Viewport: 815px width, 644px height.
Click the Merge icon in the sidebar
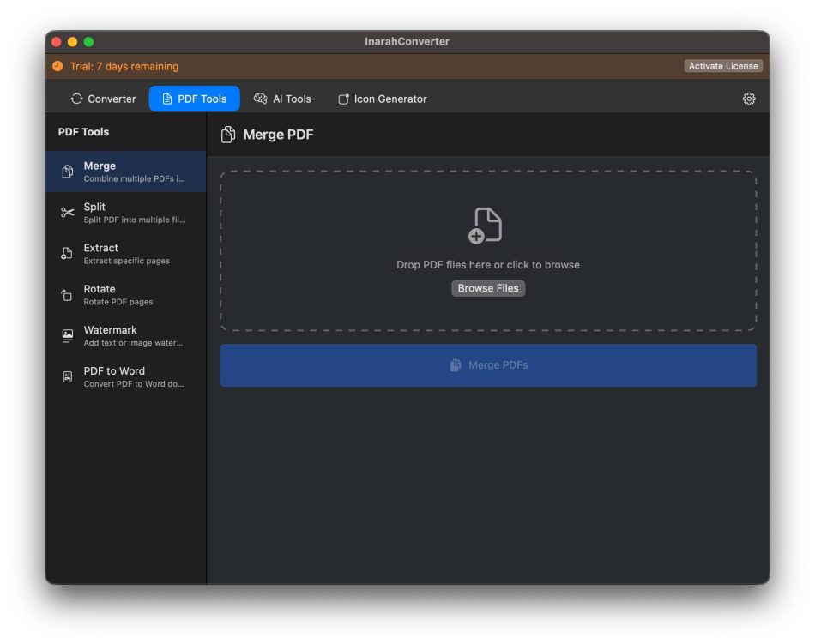pos(68,172)
